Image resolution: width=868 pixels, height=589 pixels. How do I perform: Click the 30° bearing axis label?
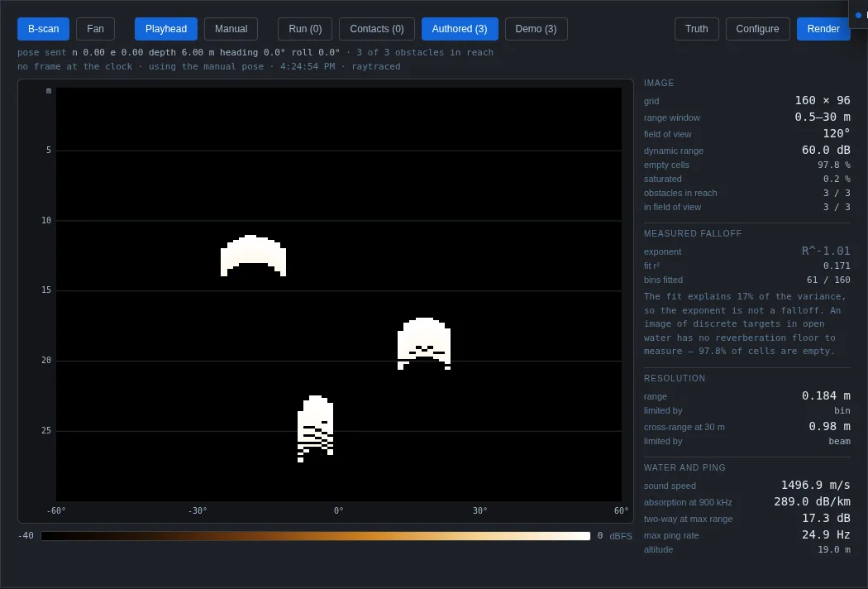pyautogui.click(x=480, y=511)
